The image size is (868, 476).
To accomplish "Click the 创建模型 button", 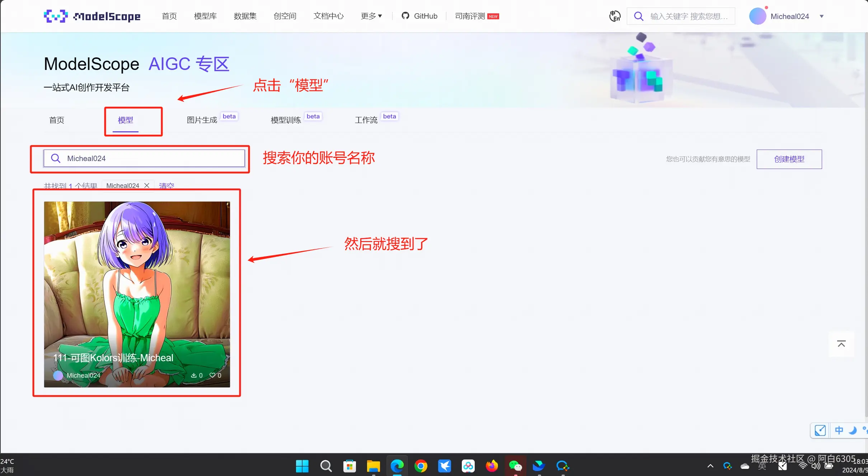I will [x=789, y=159].
